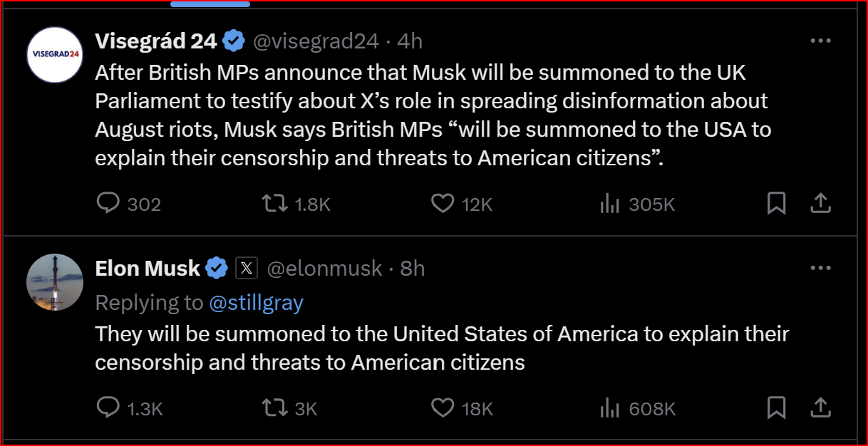Open the @visegrad24 handle link

coord(316,41)
